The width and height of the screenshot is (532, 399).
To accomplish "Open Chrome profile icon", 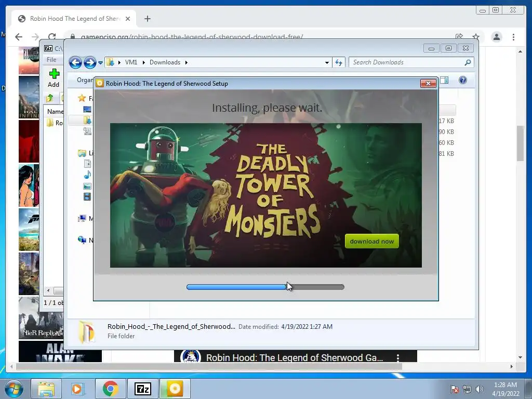I will pyautogui.click(x=496, y=37).
